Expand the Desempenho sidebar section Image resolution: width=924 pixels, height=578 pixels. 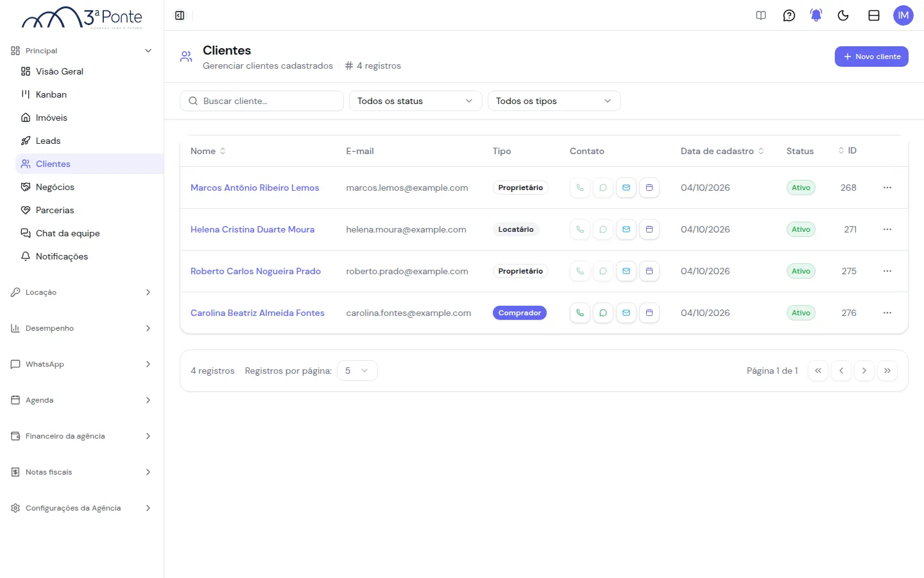point(81,328)
